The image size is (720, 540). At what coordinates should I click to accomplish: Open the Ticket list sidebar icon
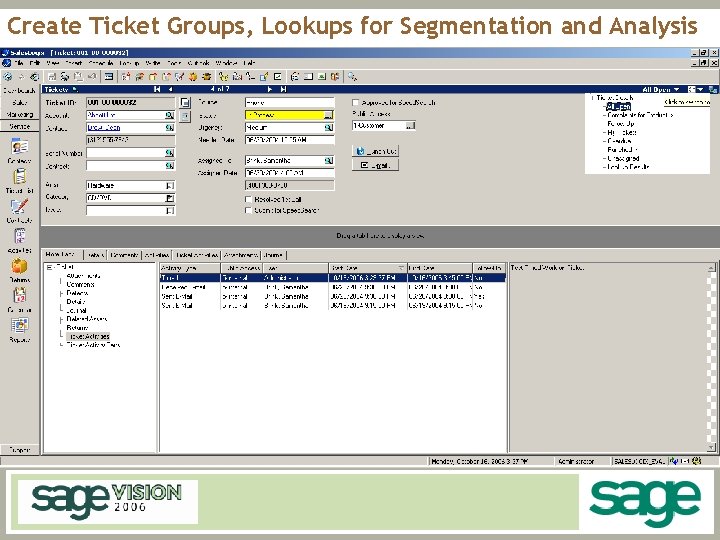click(x=18, y=178)
